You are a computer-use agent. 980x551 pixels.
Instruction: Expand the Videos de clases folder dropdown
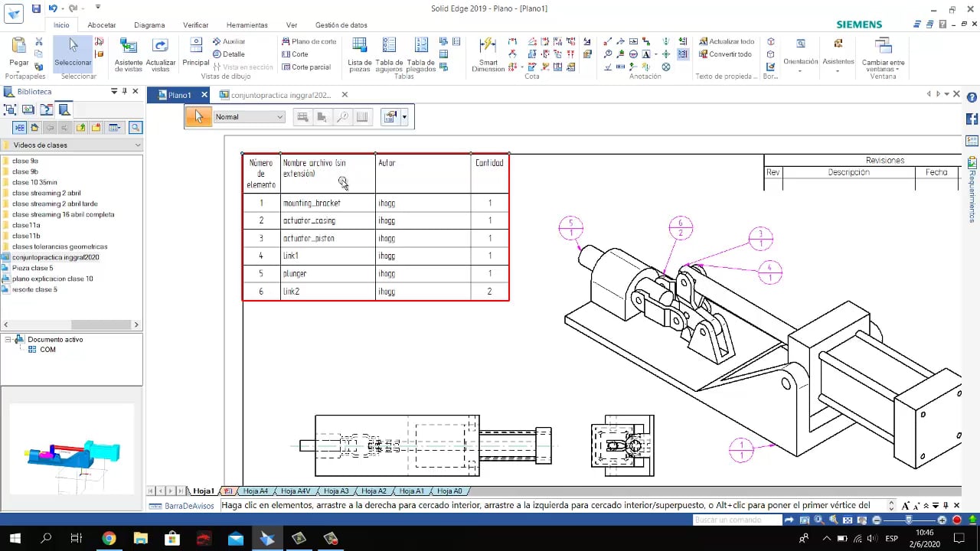138,145
